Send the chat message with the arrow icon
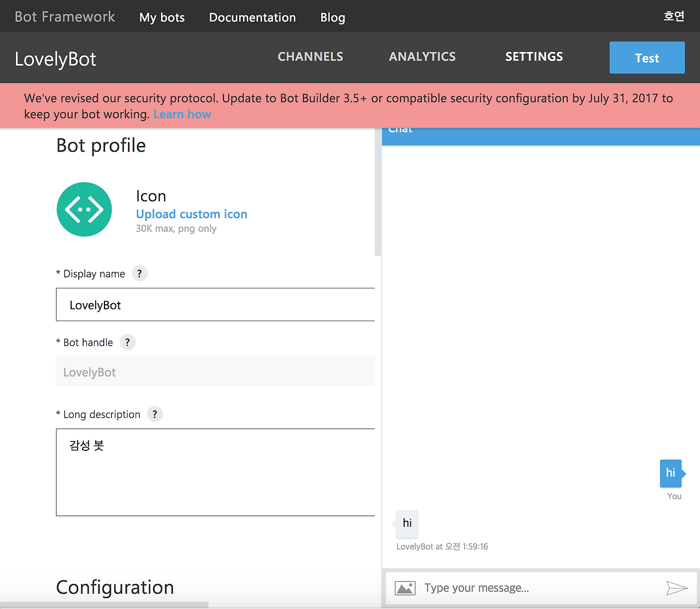Screen dimensions: 700x609 pos(676,588)
